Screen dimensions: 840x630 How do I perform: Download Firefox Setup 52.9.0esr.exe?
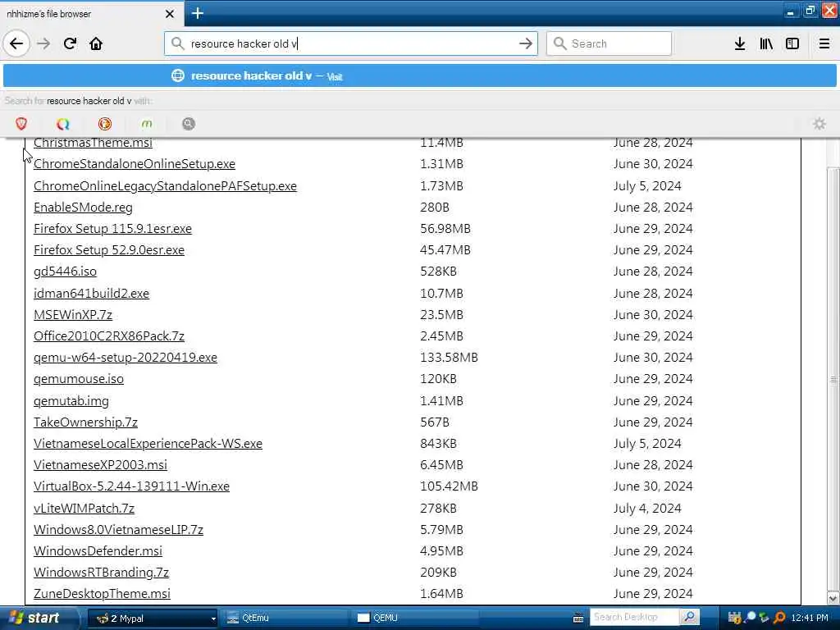[109, 250]
